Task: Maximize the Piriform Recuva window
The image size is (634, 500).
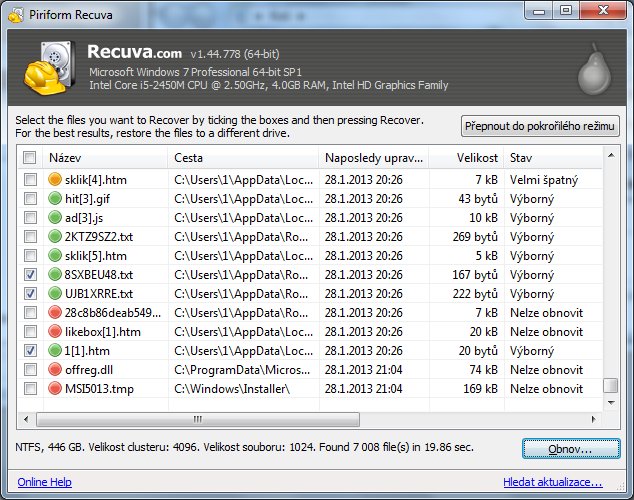Action: [x=566, y=11]
